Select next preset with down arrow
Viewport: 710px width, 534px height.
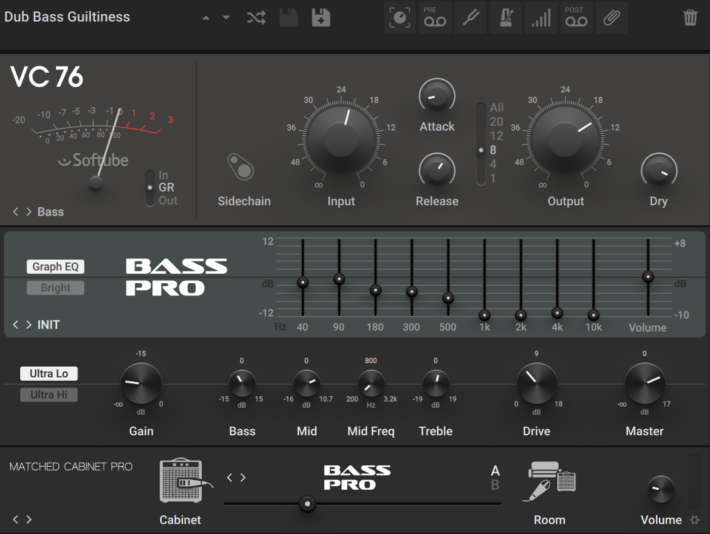click(x=226, y=18)
